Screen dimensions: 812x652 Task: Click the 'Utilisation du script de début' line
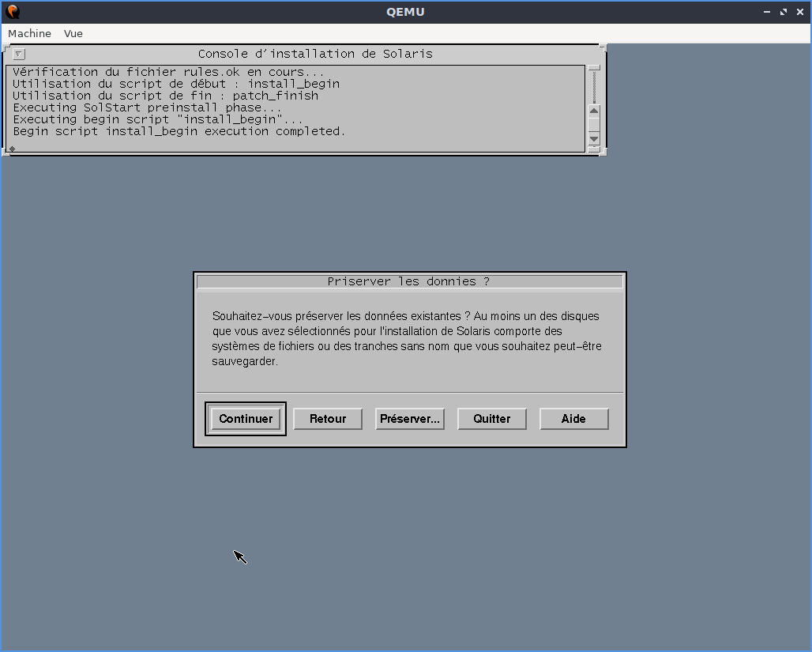pyautogui.click(x=176, y=84)
